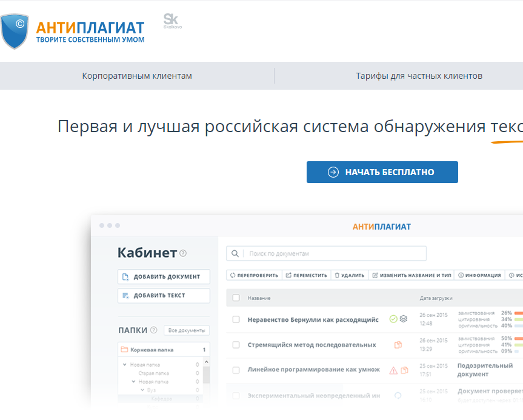Click the Поиск по документам search field

(x=326, y=253)
